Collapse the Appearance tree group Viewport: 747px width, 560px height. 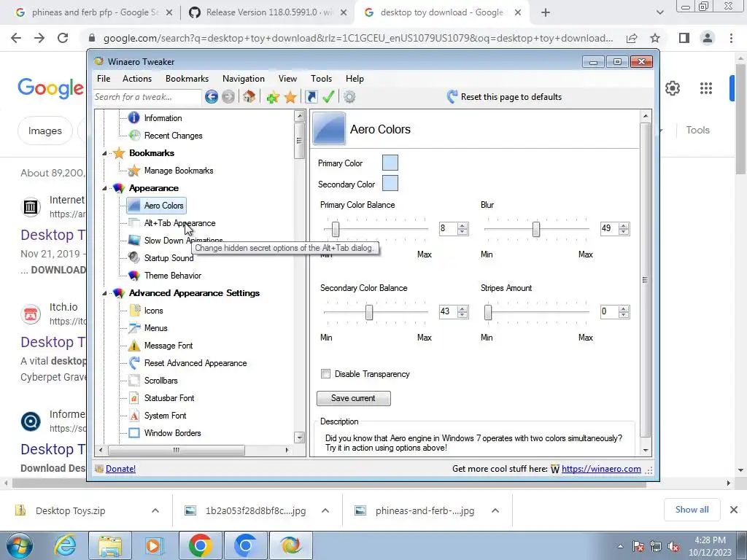pyautogui.click(x=104, y=189)
